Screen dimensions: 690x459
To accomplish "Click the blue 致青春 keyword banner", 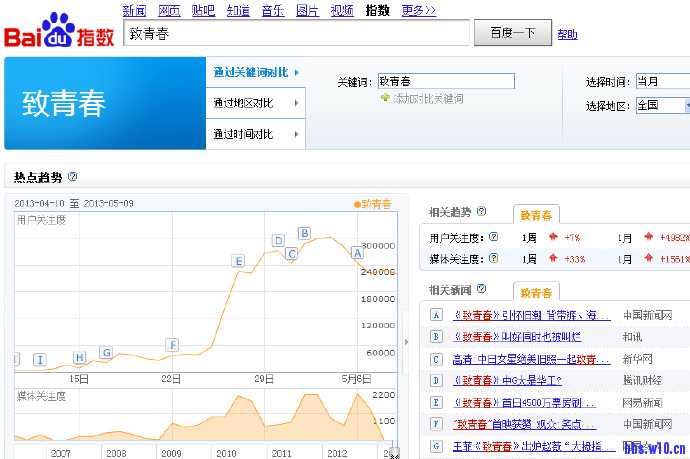I will [x=105, y=103].
